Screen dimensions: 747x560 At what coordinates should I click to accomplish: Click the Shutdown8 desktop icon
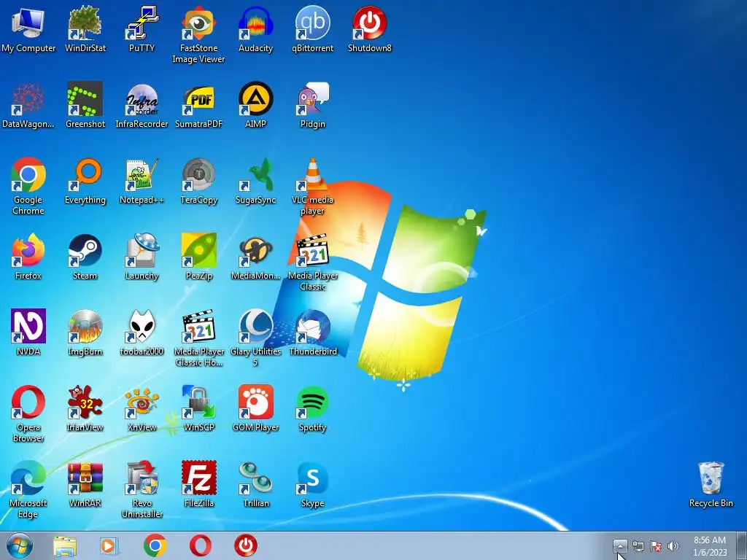point(370,29)
